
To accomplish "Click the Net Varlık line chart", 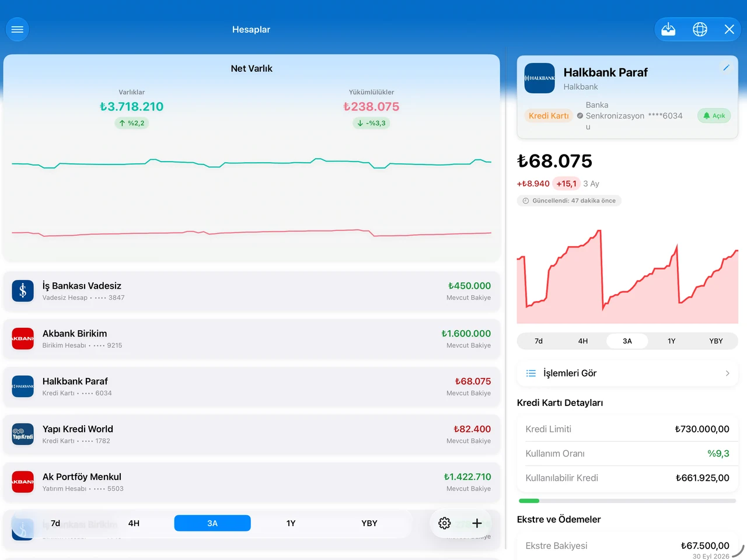I will [252, 198].
